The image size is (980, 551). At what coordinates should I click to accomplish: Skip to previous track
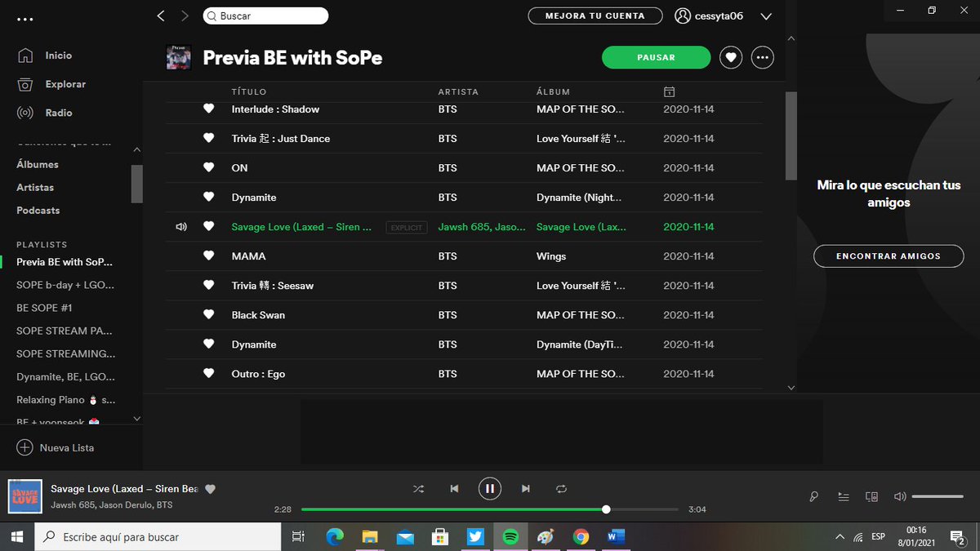[x=454, y=488]
